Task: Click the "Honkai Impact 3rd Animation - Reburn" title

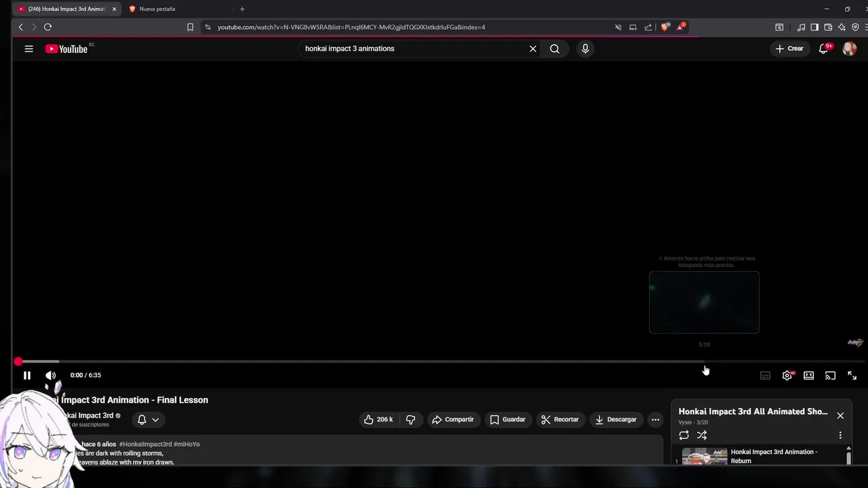Action: click(774, 456)
